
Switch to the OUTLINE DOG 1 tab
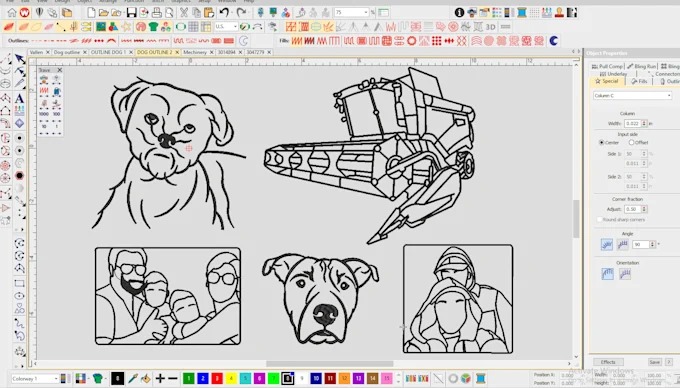point(108,52)
